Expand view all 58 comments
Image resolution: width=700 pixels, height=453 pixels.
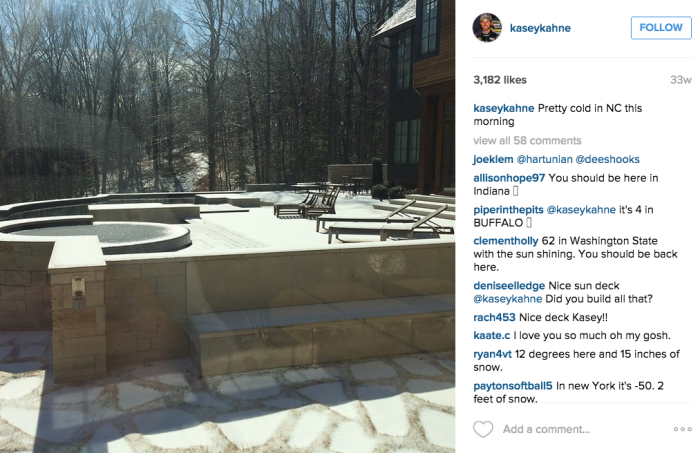click(527, 141)
